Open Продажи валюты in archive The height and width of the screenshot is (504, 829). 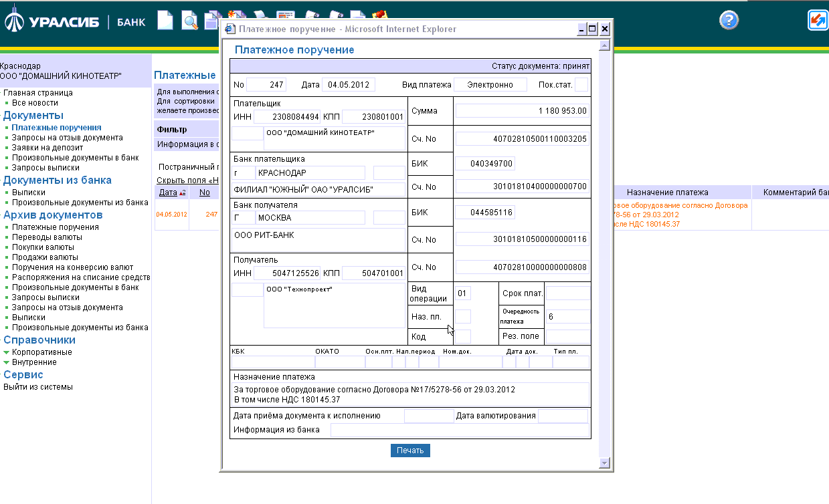pyautogui.click(x=45, y=257)
